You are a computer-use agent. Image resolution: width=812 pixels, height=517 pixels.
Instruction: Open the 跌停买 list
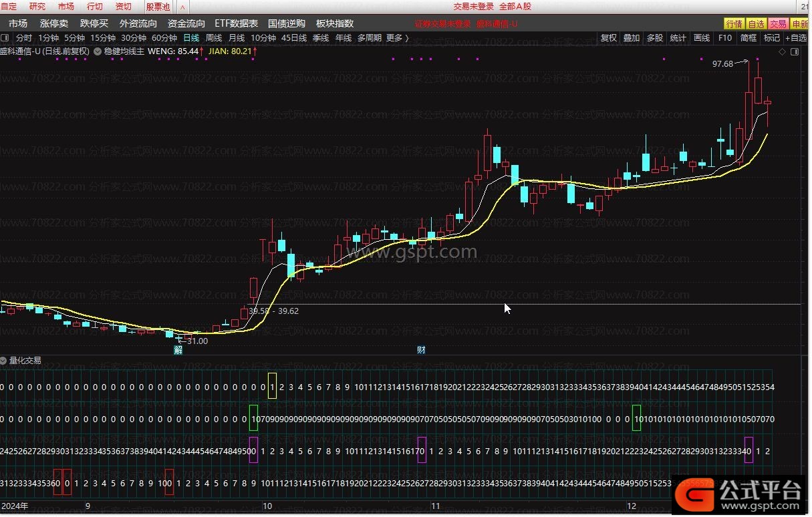(94, 23)
